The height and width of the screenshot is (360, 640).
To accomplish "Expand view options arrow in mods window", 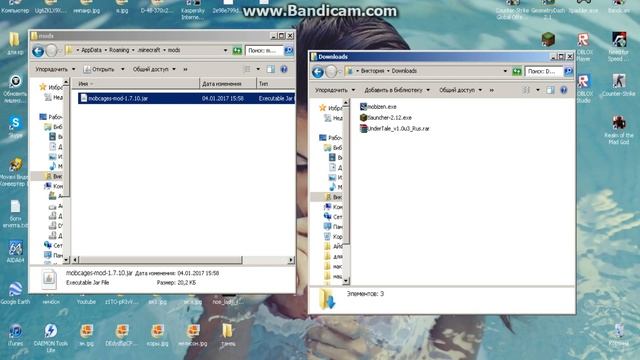I will (x=258, y=69).
